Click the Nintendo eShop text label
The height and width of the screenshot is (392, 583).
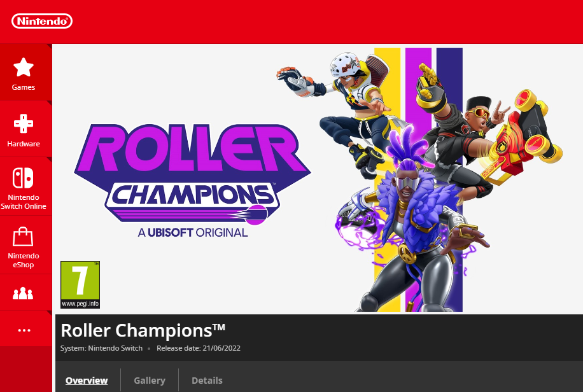coord(24,260)
